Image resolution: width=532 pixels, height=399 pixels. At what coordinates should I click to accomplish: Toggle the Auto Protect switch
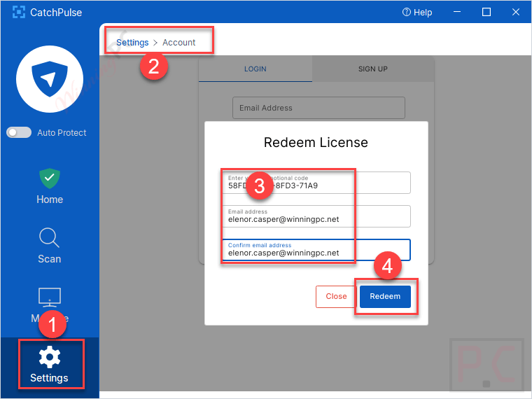point(19,132)
